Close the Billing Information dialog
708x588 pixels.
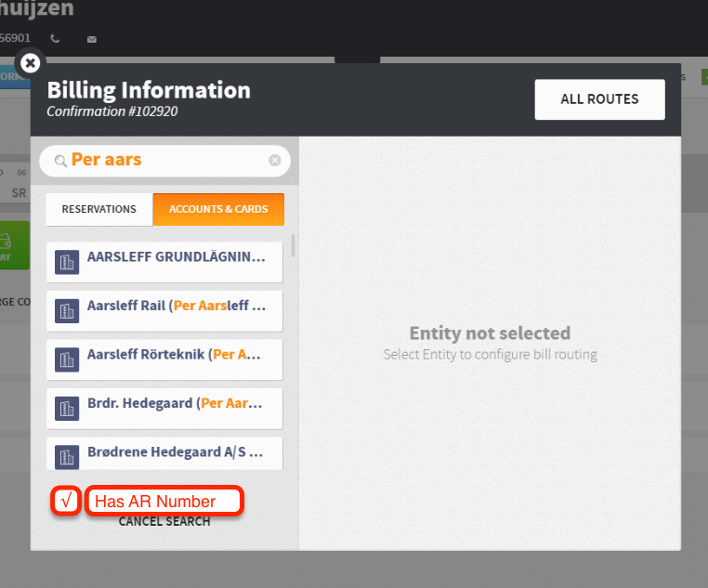31,63
